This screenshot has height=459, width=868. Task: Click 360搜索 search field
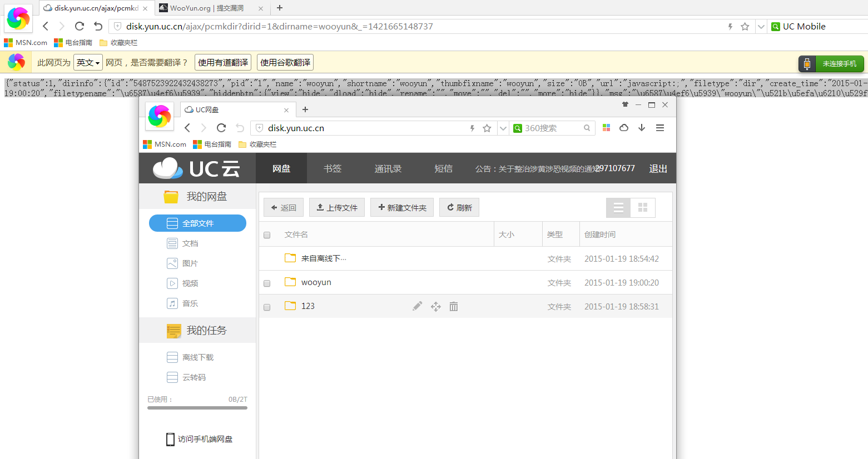point(553,128)
